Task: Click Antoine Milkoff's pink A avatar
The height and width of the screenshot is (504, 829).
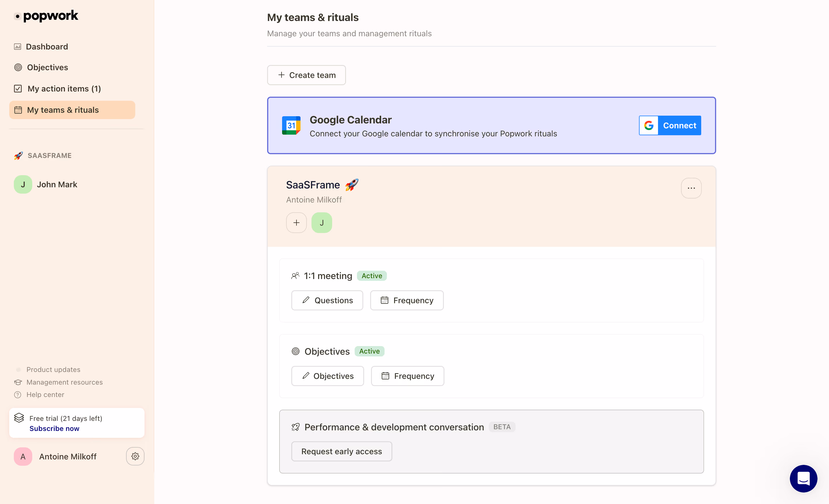Action: tap(23, 457)
